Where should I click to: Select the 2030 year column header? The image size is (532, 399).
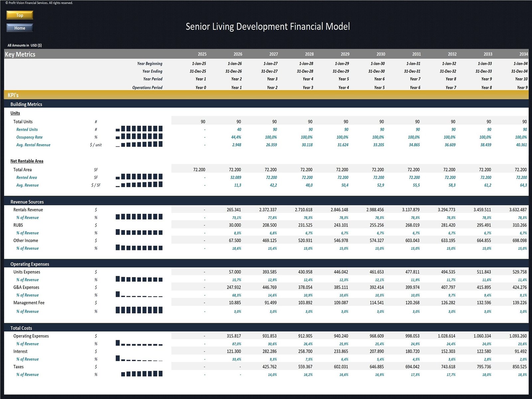[381, 54]
